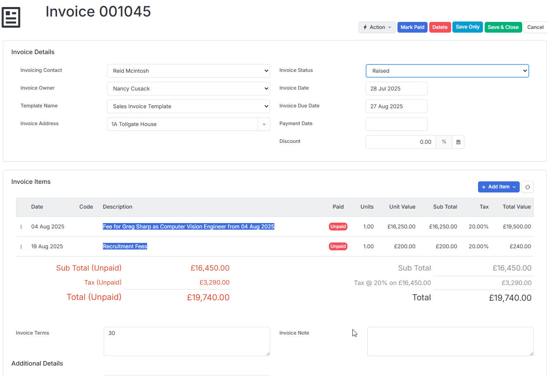Click the invoice document icon beside the title
This screenshot has height=392, width=547.
point(11,17)
